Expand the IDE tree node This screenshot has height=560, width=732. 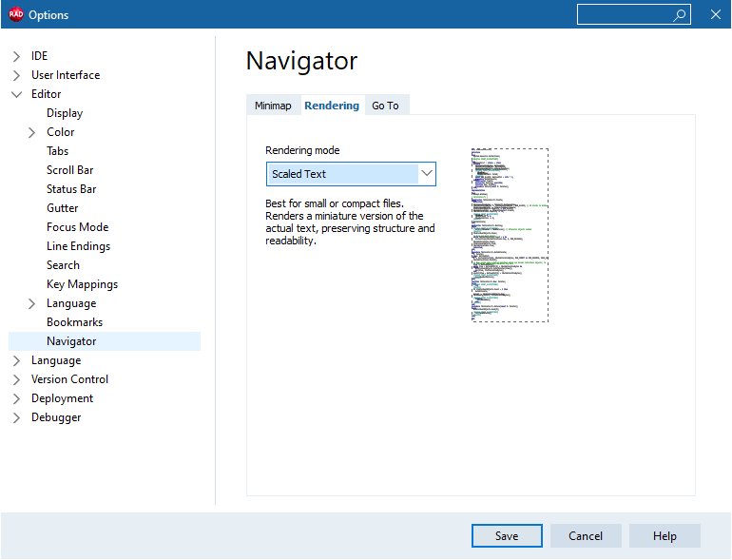click(x=16, y=56)
